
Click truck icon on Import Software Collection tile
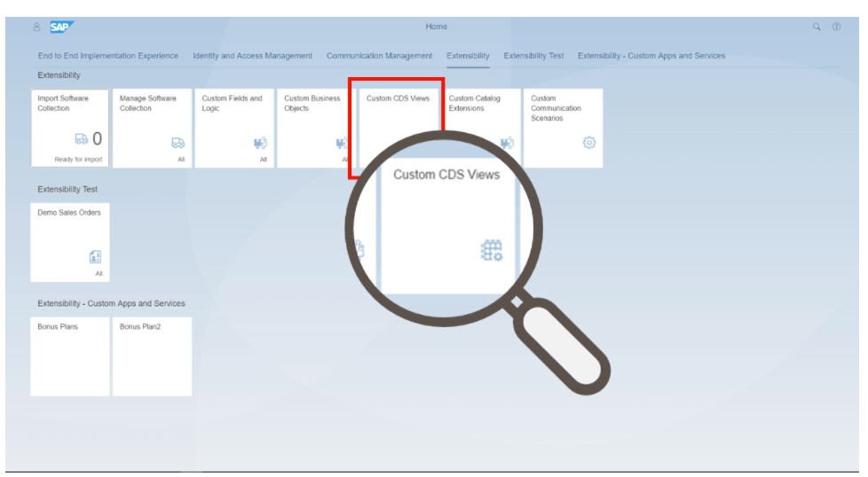point(82,138)
